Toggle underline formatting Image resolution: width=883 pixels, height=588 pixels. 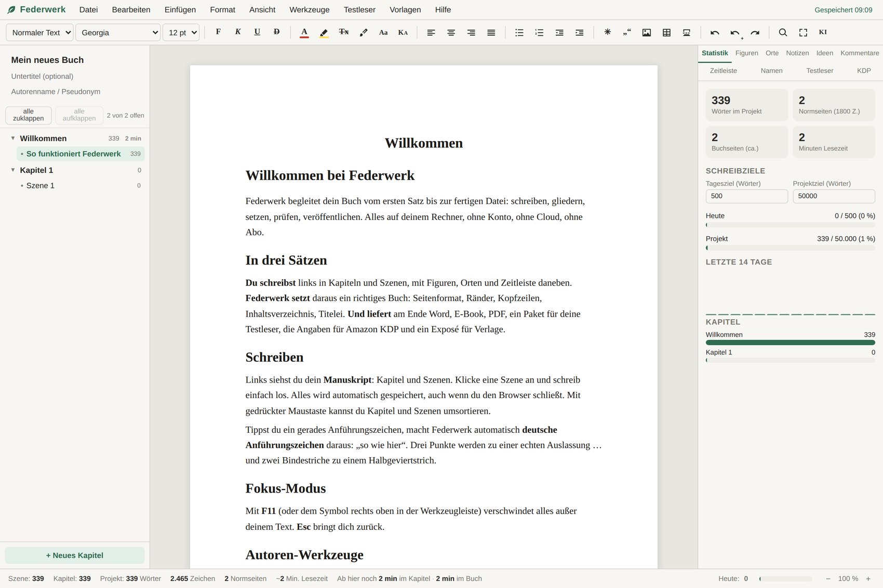click(257, 32)
